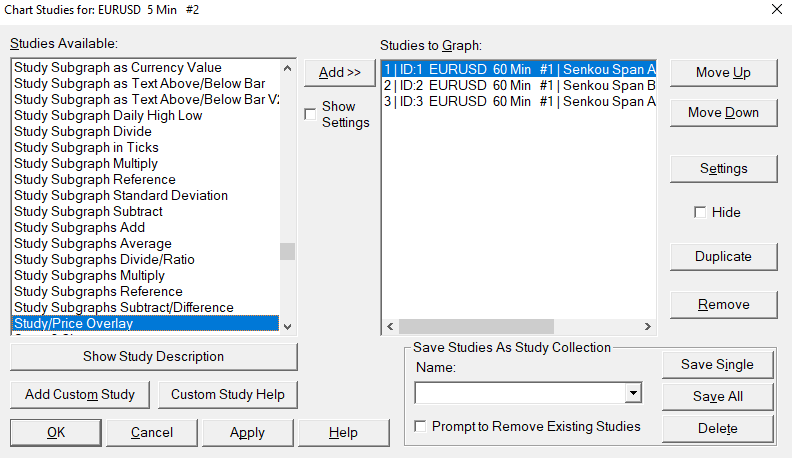Click Save All studies button
This screenshot has width=792, height=458.
point(717,396)
